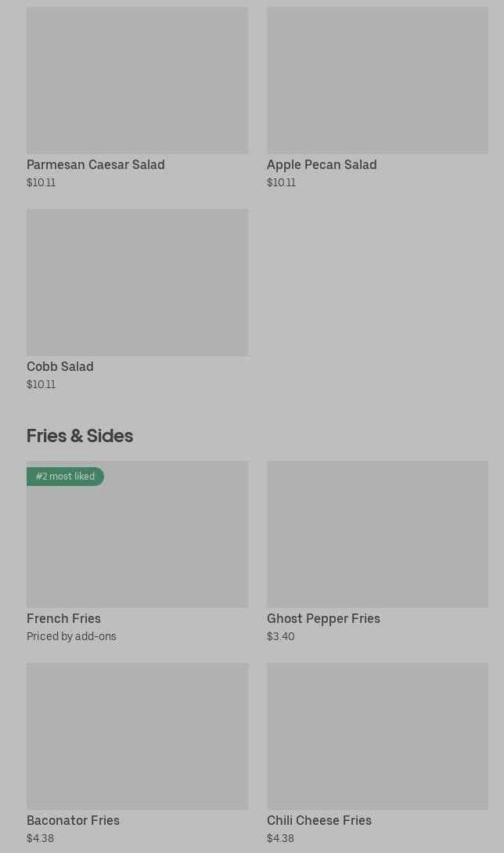The width and height of the screenshot is (504, 853).
Task: Click the $10.11 price under Cobb Salad
Action: pyautogui.click(x=41, y=384)
